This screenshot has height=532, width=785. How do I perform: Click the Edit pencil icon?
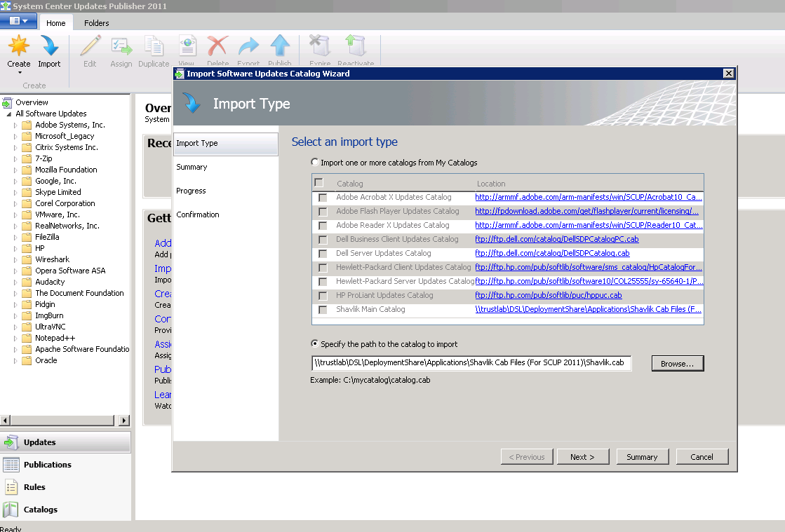[90, 46]
